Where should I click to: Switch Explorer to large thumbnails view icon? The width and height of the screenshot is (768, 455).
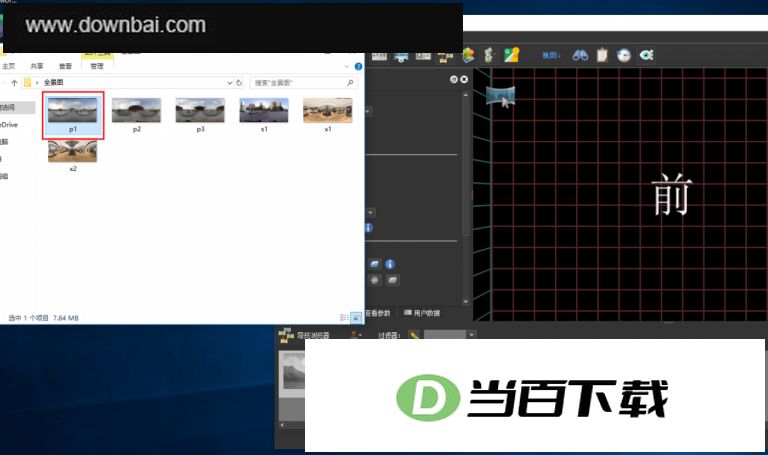pyautogui.click(x=356, y=318)
